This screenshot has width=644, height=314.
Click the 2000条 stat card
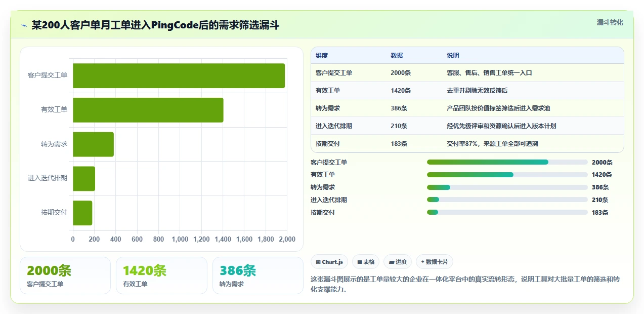[x=65, y=276]
